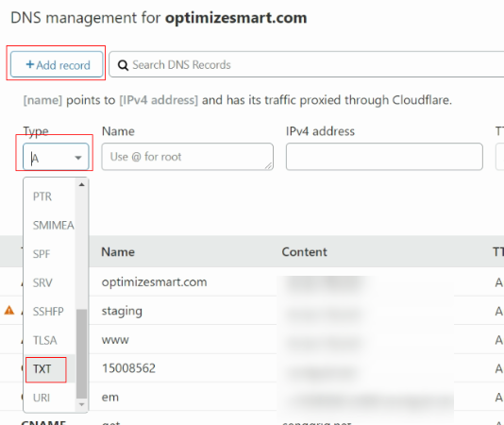Click the [name] placeholder text
The image size is (504, 425).
[42, 100]
